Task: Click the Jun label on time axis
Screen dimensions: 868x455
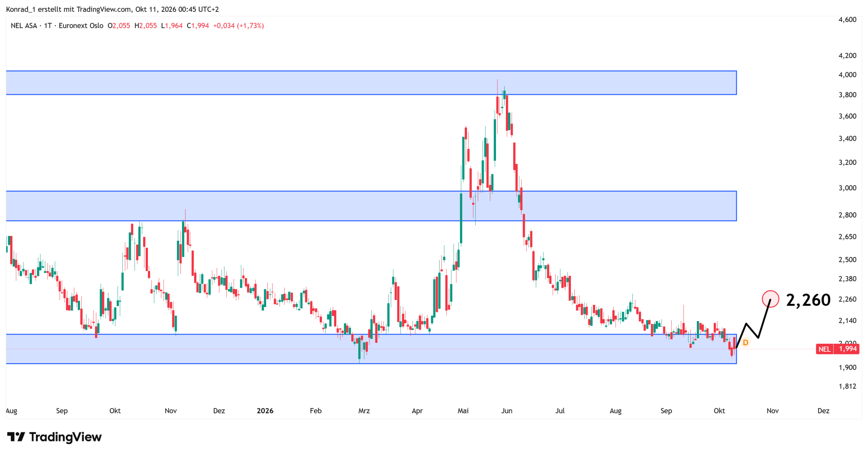Action: tap(507, 411)
